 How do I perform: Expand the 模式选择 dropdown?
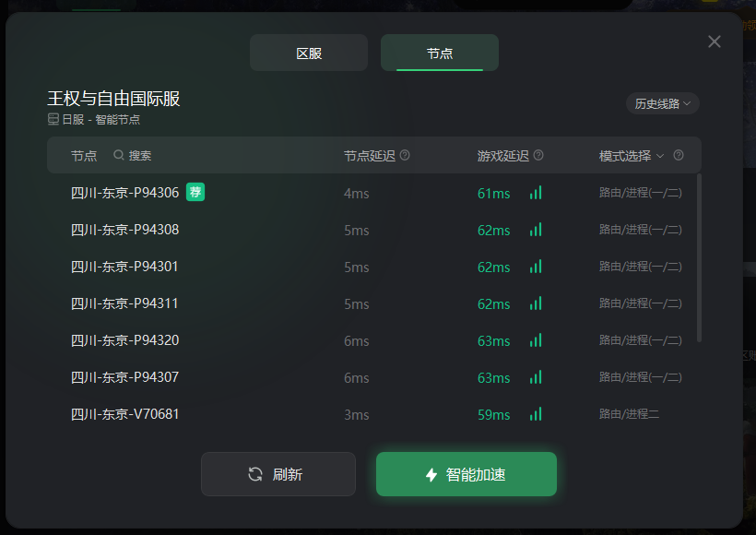point(632,156)
